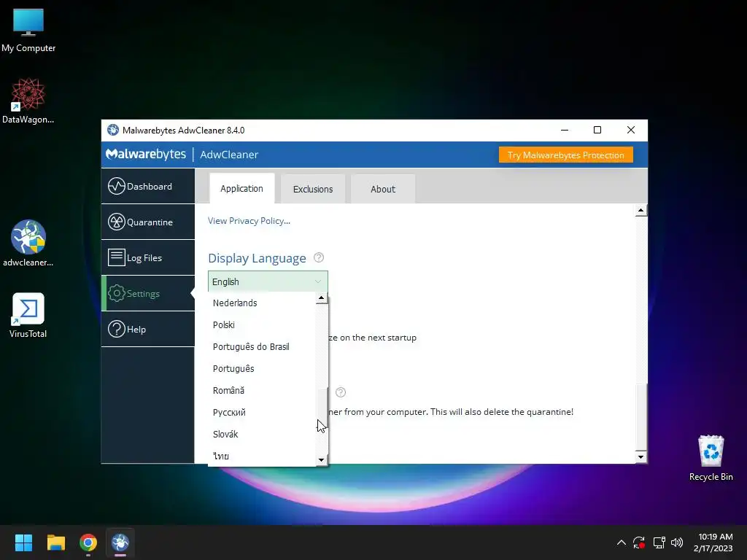This screenshot has width=747, height=560.
Task: Close the AdwCleaner window
Action: click(631, 130)
